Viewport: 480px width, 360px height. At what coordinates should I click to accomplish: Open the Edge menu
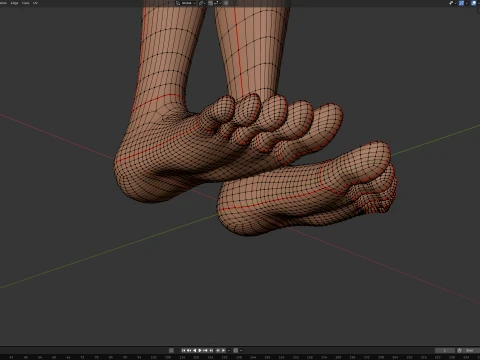(14, 3)
